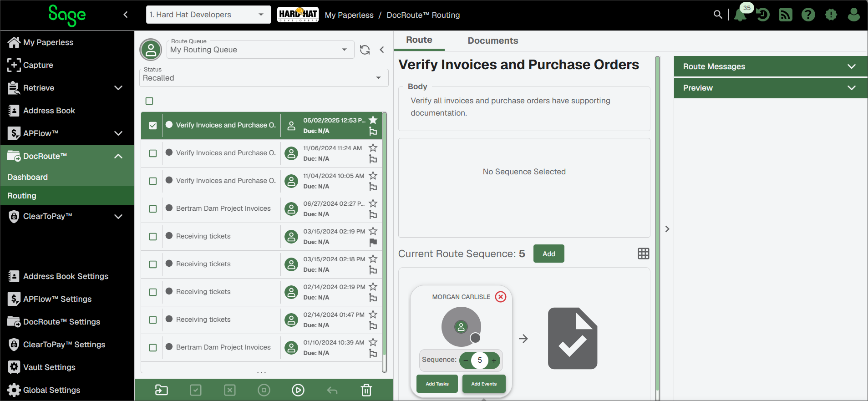Open the user profile icon in the top bar
The height and width of the screenshot is (401, 868).
pyautogui.click(x=854, y=15)
